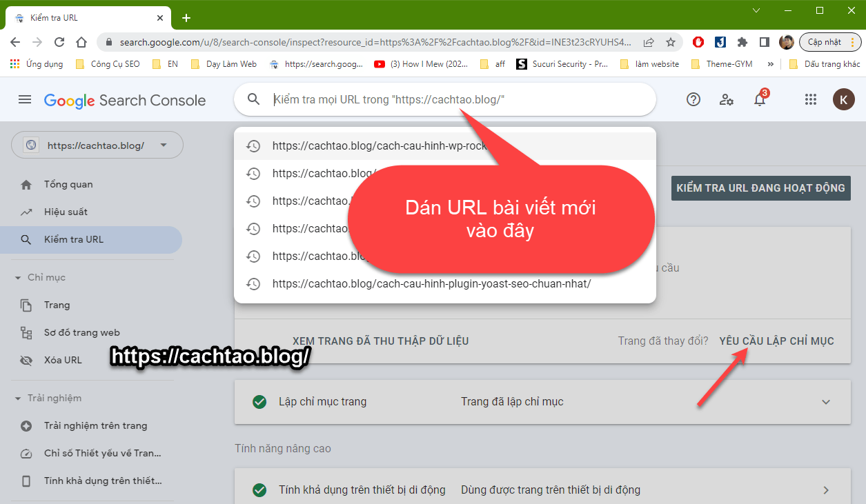866x504 pixels.
Task: Open Day Làm Web bookmark folder
Action: point(224,64)
